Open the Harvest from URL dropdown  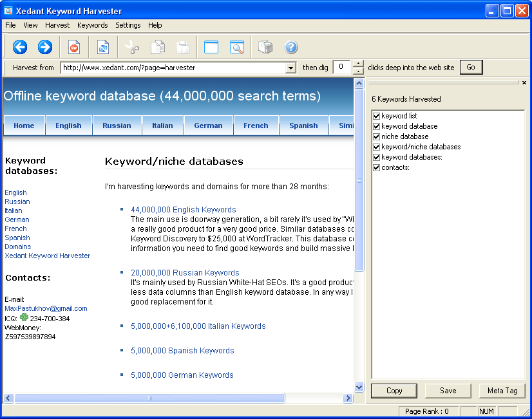tap(290, 68)
